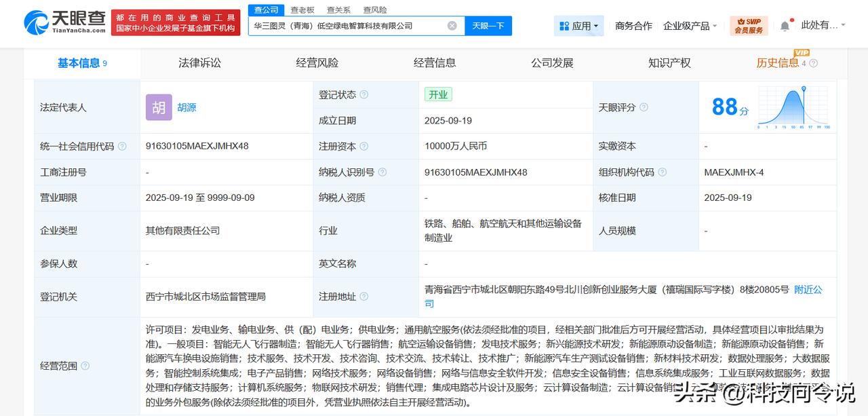Click help icon next to 纳税人识别号
Viewport: 868px width, 416px height.
tap(382, 172)
